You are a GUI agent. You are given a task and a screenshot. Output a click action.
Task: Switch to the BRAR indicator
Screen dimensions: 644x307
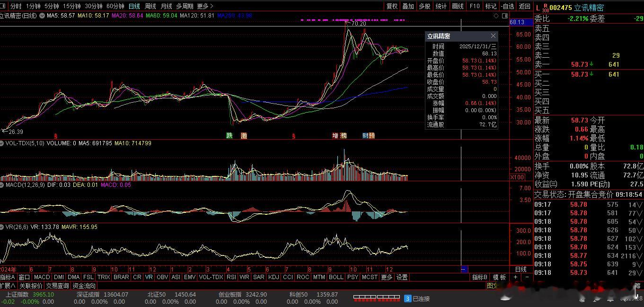121,277
